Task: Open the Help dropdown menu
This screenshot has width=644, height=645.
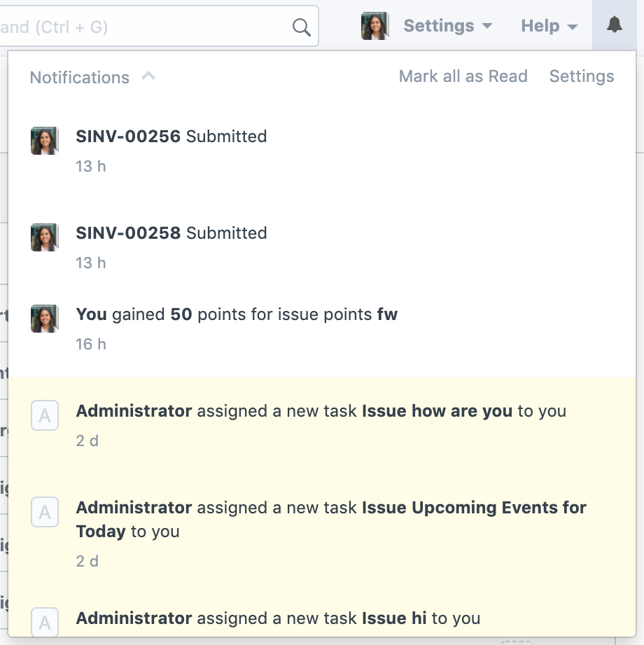Action: [549, 27]
